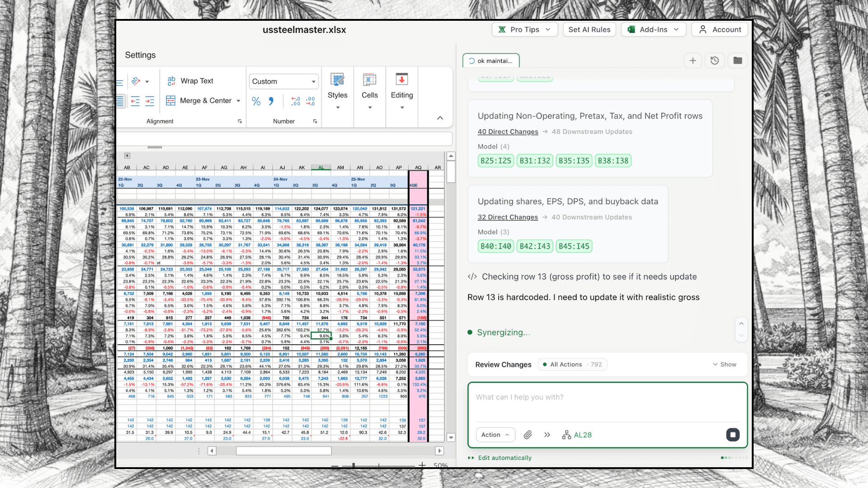
Task: Toggle percent number format
Action: tap(256, 102)
